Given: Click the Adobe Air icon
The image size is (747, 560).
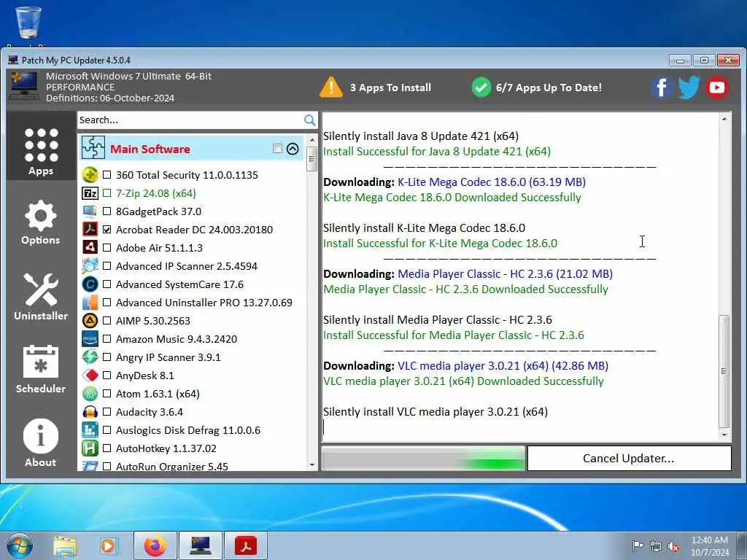Looking at the screenshot, I should pos(90,247).
